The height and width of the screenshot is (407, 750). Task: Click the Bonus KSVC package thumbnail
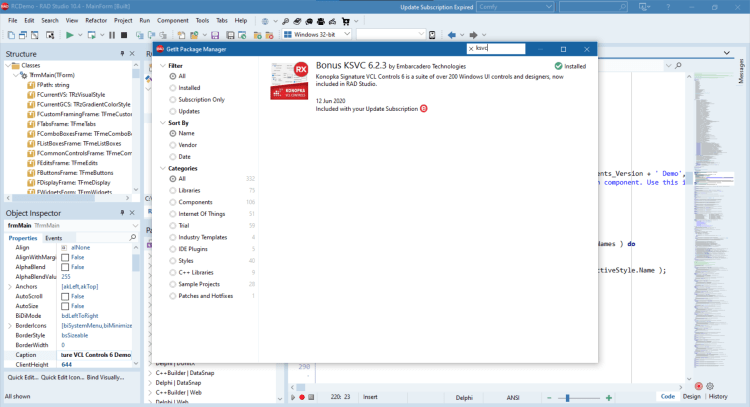tap(289, 80)
